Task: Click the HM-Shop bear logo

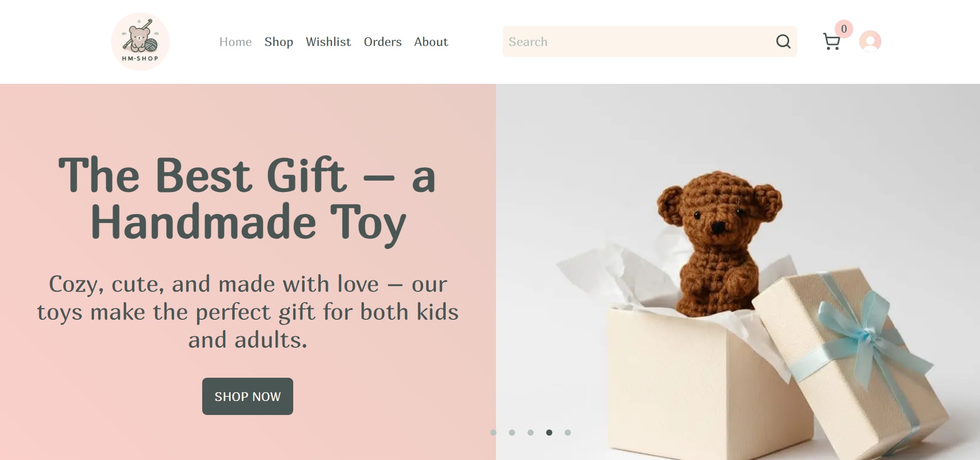Action: (140, 41)
